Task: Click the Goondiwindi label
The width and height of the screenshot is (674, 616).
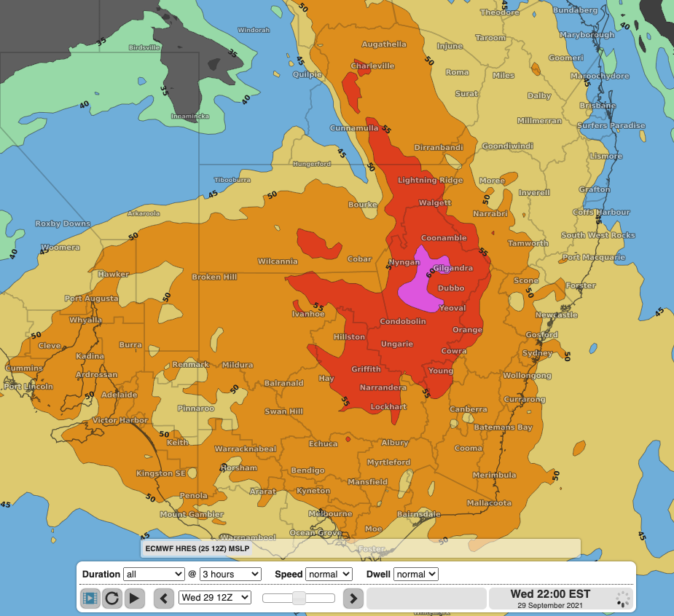Action: pos(507,146)
